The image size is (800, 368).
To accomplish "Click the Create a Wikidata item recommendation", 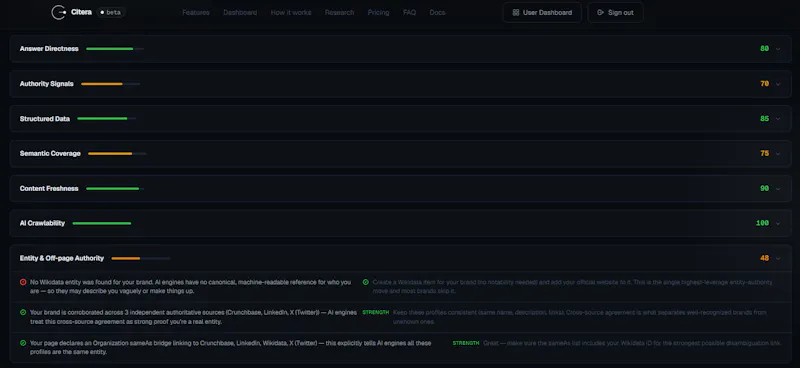I will point(572,286).
